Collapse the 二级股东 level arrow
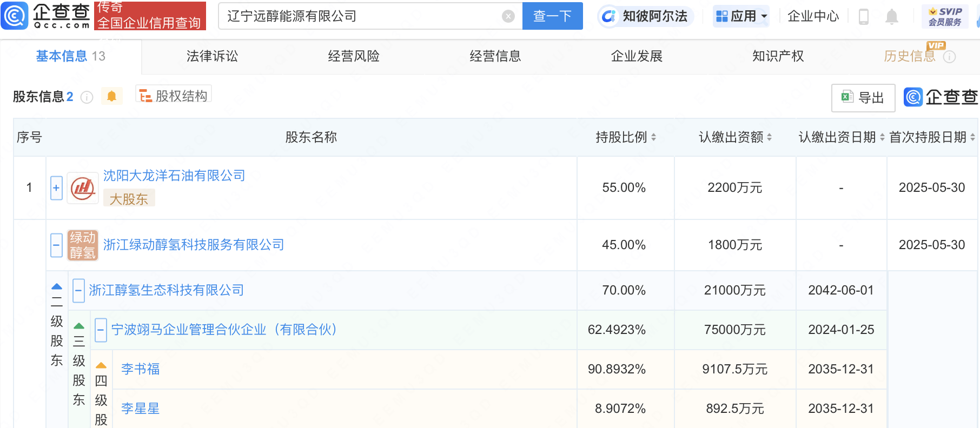 (x=57, y=286)
